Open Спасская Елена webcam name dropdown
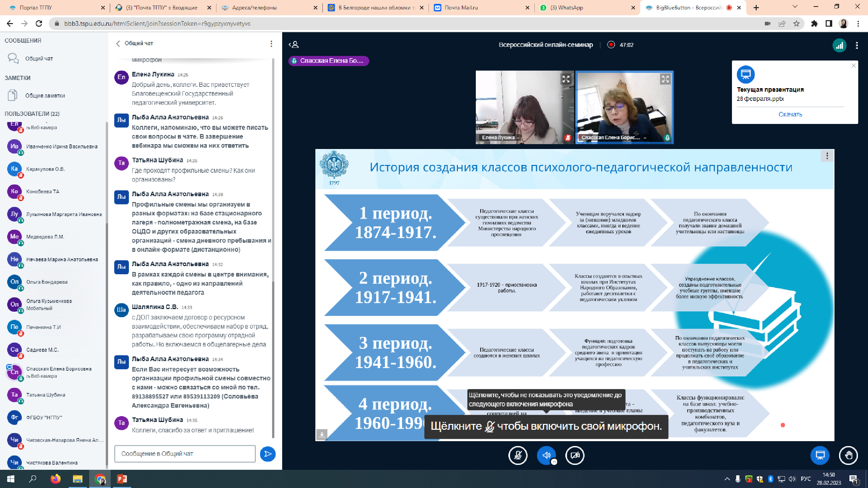This screenshot has height=488, width=868. click(613, 137)
